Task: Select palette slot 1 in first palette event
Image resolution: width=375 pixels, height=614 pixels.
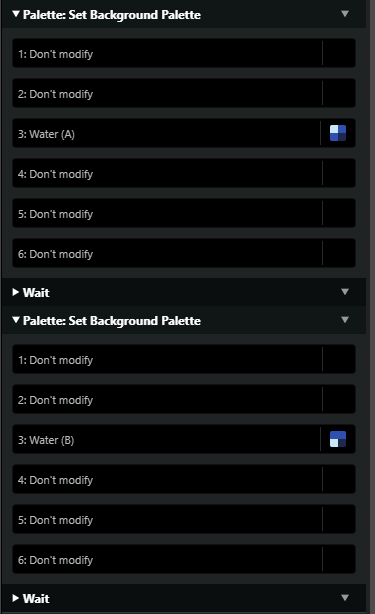Action: coord(184,53)
